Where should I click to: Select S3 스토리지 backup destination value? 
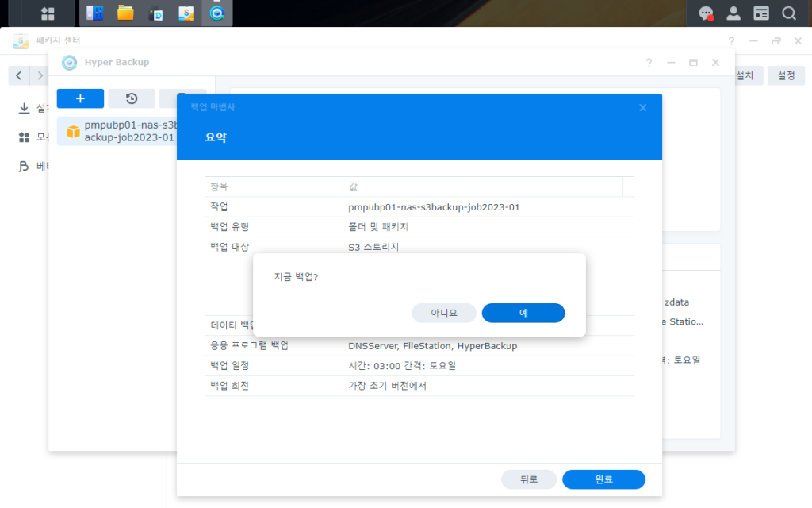coord(373,248)
